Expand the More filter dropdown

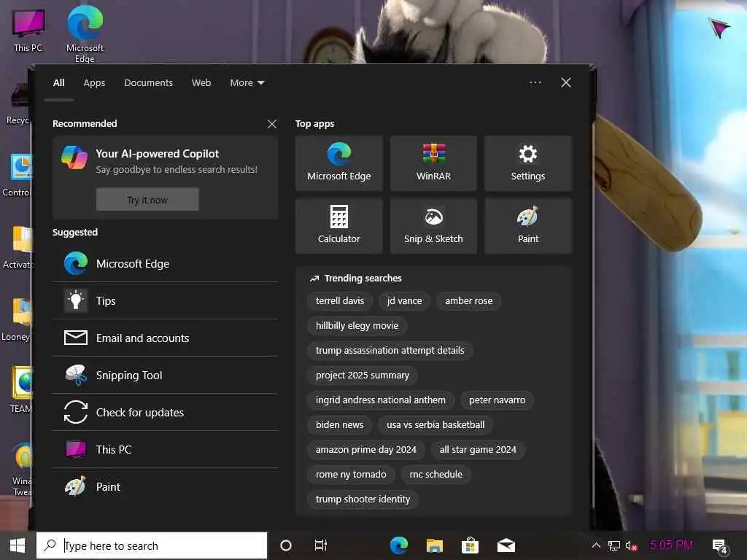click(x=247, y=83)
